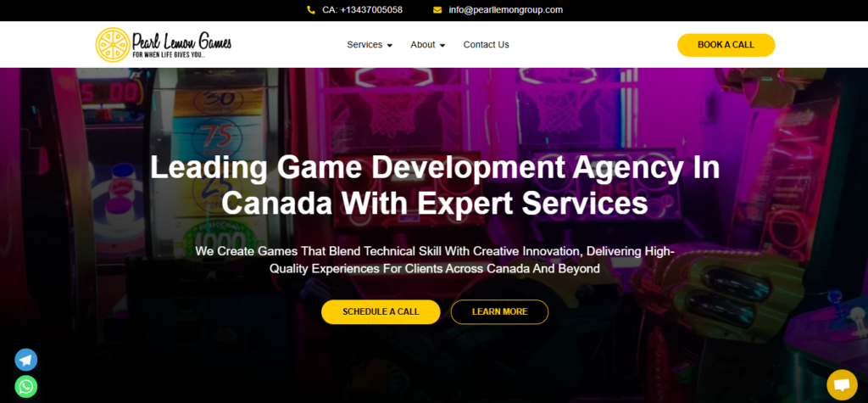Screen dimensions: 868x403
Task: Expand the Services dropdown arrow
Action: 390,46
